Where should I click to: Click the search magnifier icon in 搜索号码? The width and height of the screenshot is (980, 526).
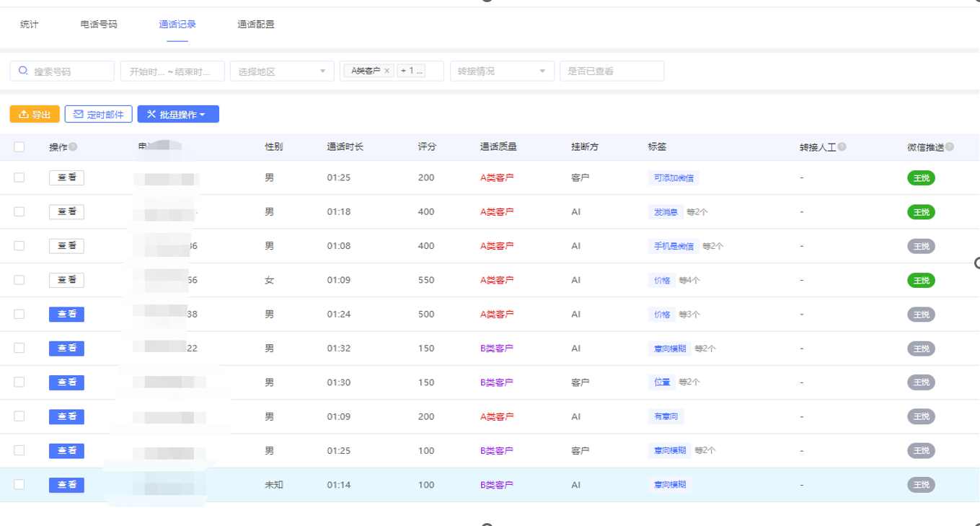click(x=23, y=71)
